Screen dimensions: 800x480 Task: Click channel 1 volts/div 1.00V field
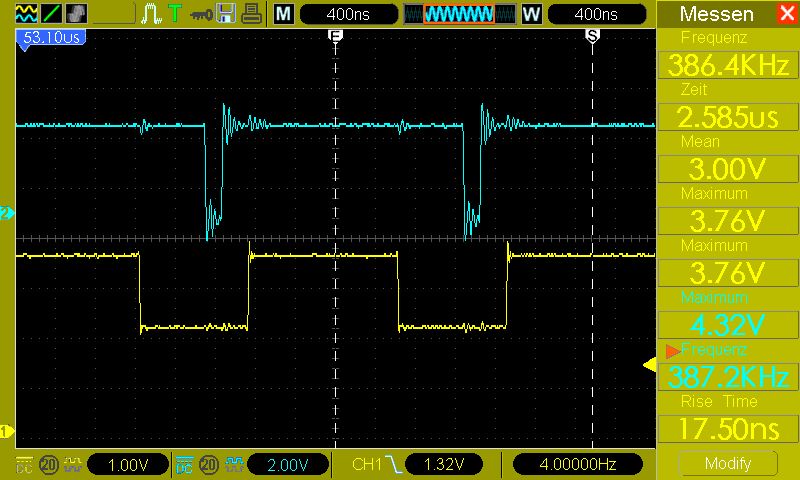tap(128, 465)
